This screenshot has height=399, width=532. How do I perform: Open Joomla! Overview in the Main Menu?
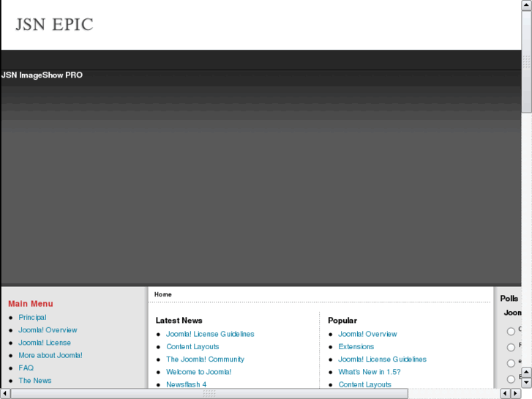(48, 329)
